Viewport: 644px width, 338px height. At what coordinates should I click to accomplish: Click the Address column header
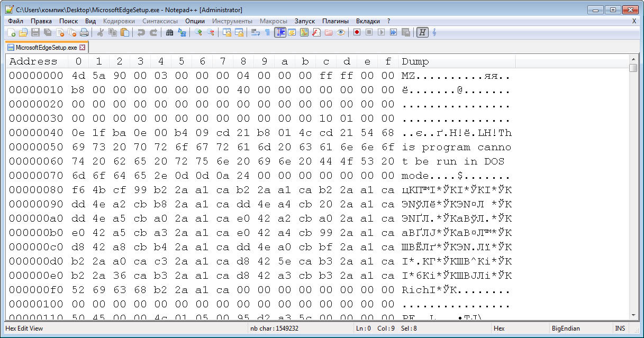pos(33,61)
